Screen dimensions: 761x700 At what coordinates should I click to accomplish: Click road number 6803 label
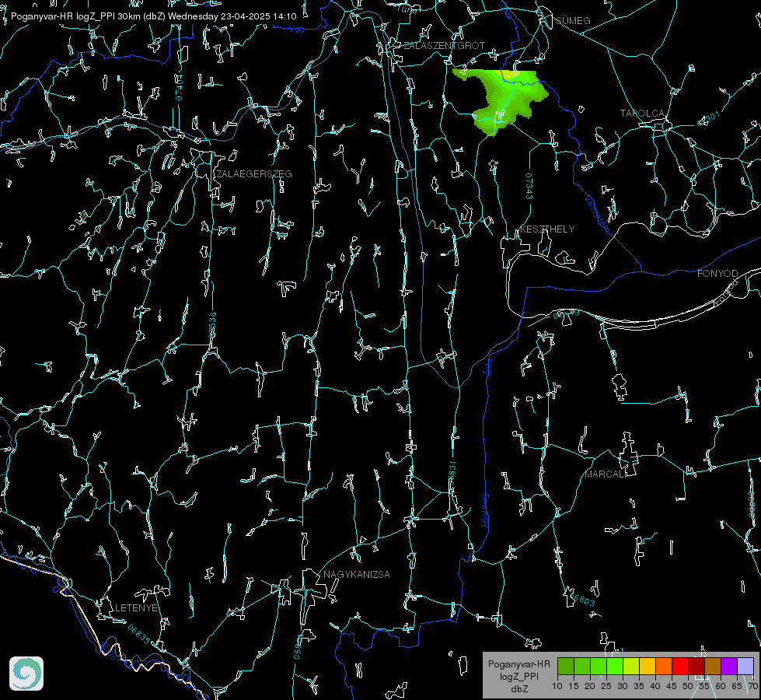pos(581,598)
